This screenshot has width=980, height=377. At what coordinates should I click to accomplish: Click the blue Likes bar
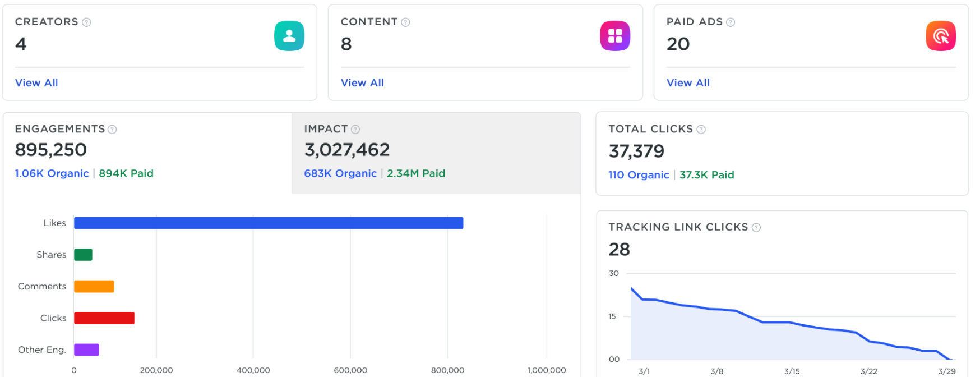click(268, 223)
